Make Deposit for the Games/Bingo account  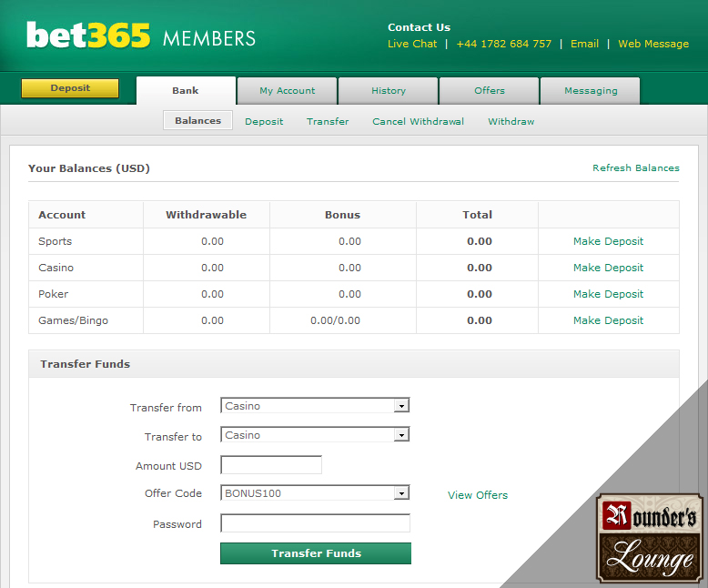pos(608,320)
